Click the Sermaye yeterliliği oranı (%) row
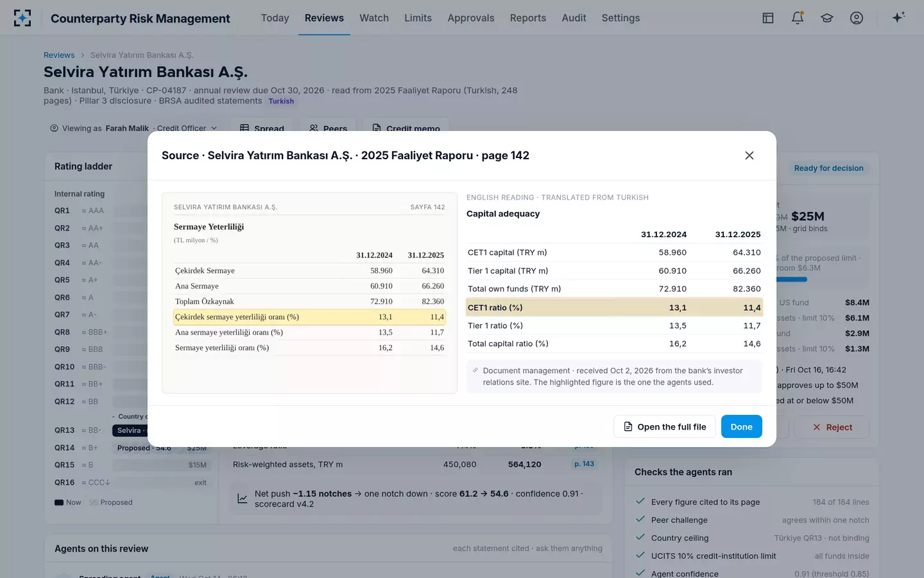Image resolution: width=924 pixels, height=578 pixels. 309,347
